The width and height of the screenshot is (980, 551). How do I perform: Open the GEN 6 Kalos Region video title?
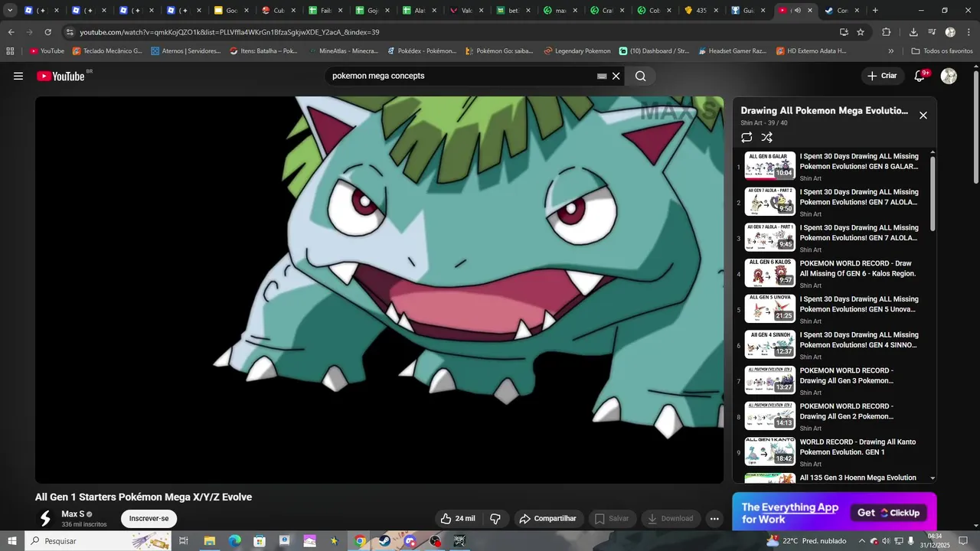coord(858,269)
